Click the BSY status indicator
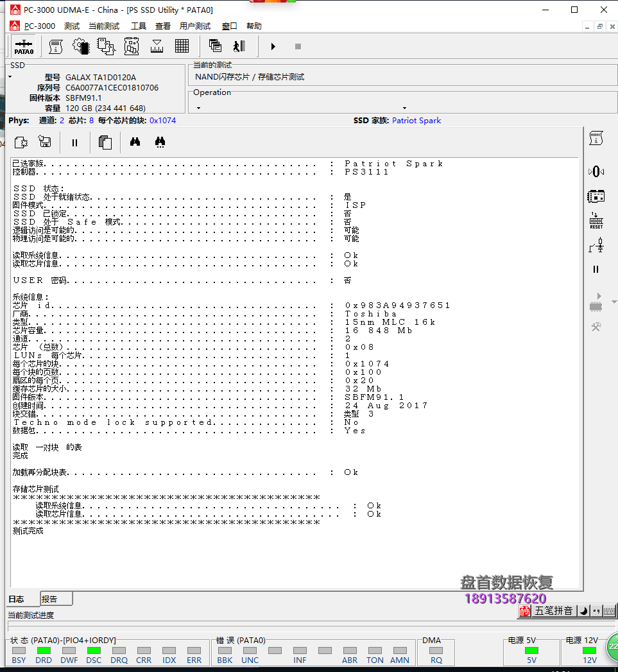618x672 pixels. [x=19, y=651]
